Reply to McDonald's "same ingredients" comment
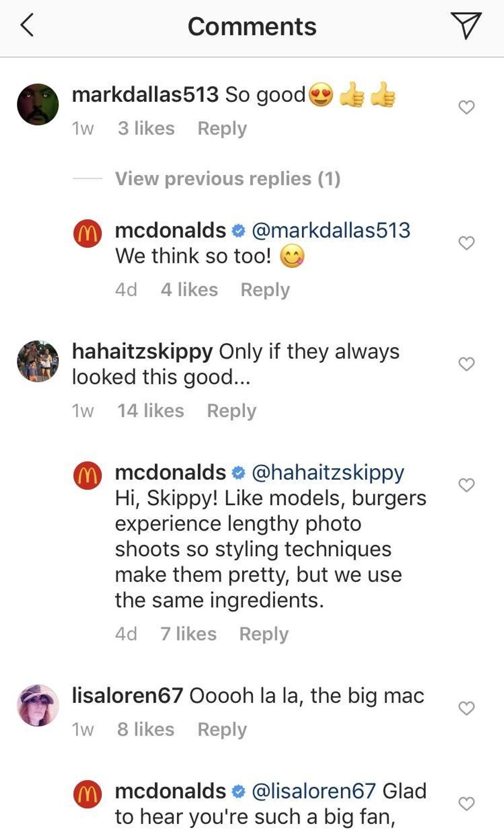 pos(264,634)
